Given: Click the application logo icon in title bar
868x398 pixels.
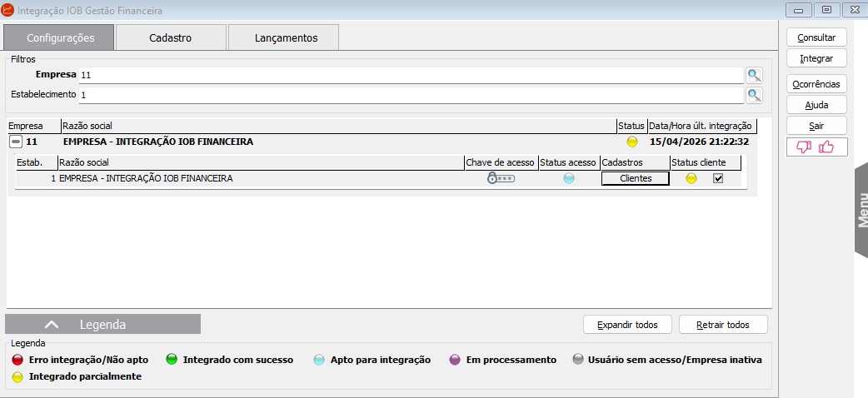Looking at the screenshot, I should pos(7,10).
